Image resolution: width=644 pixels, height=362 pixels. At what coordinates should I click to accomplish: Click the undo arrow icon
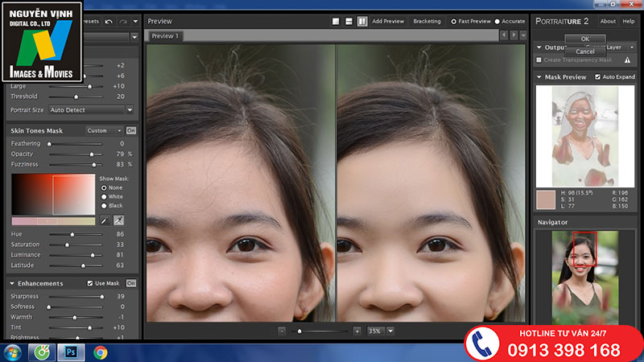tap(109, 22)
